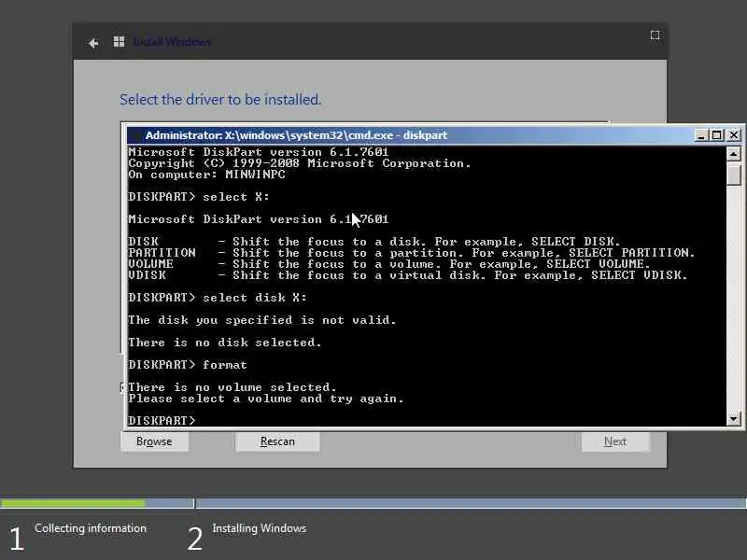Click the cmd.exe scrollbar up arrow
The width and height of the screenshot is (747, 560).
pos(734,154)
